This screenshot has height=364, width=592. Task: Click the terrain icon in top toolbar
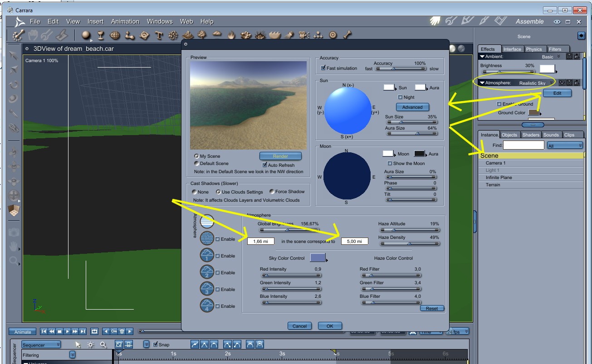pyautogui.click(x=187, y=35)
